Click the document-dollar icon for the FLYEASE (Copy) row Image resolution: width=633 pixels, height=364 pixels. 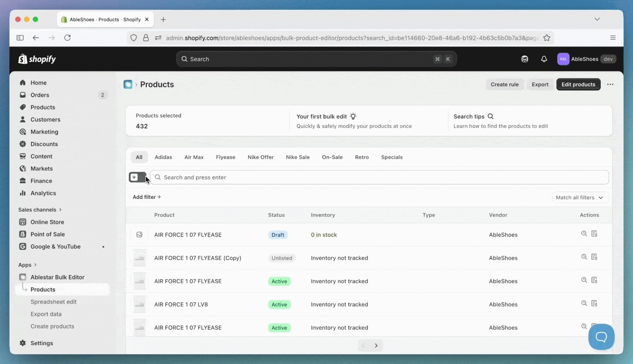pyautogui.click(x=594, y=257)
